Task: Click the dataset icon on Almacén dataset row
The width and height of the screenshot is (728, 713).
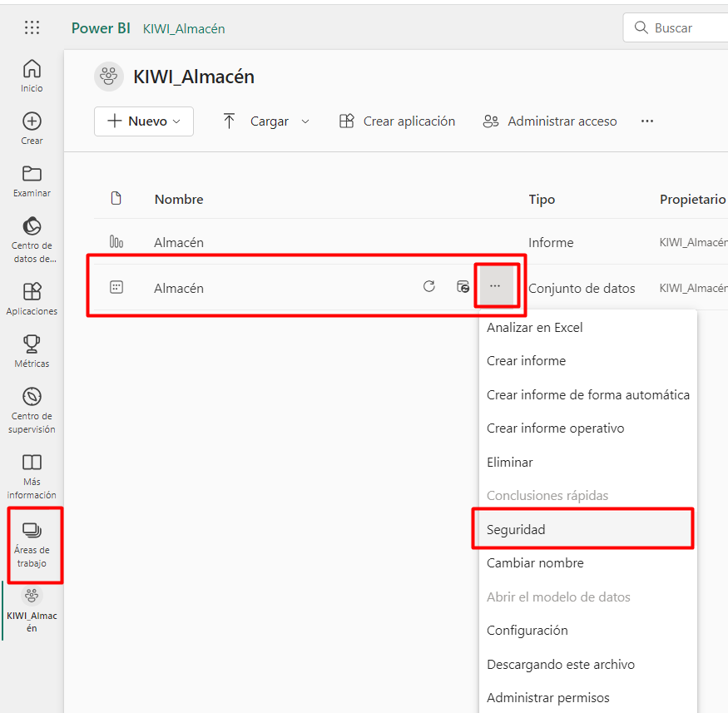Action: click(116, 287)
